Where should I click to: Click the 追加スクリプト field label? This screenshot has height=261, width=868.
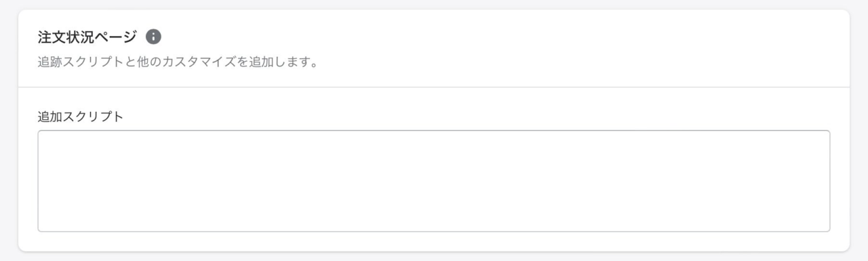pyautogui.click(x=81, y=117)
